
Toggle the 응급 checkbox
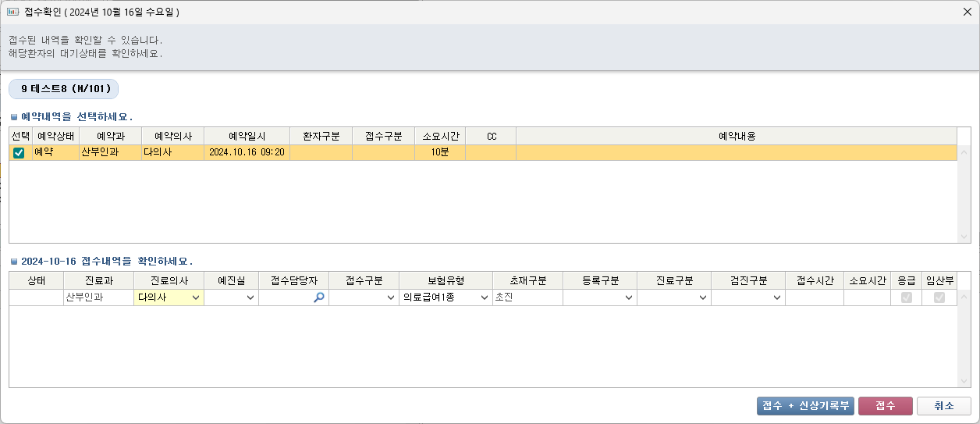pyautogui.click(x=906, y=298)
